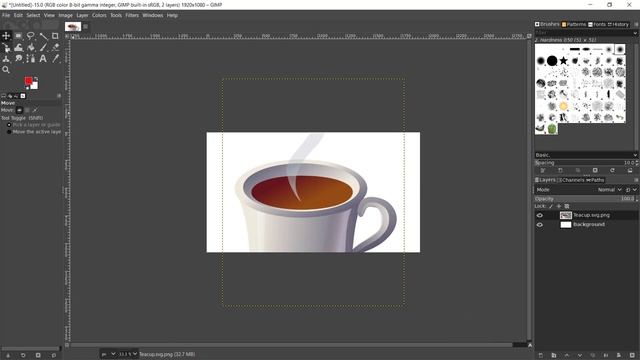The image size is (640, 360).
Task: Click the reset tool options icon
Action: click(x=53, y=356)
